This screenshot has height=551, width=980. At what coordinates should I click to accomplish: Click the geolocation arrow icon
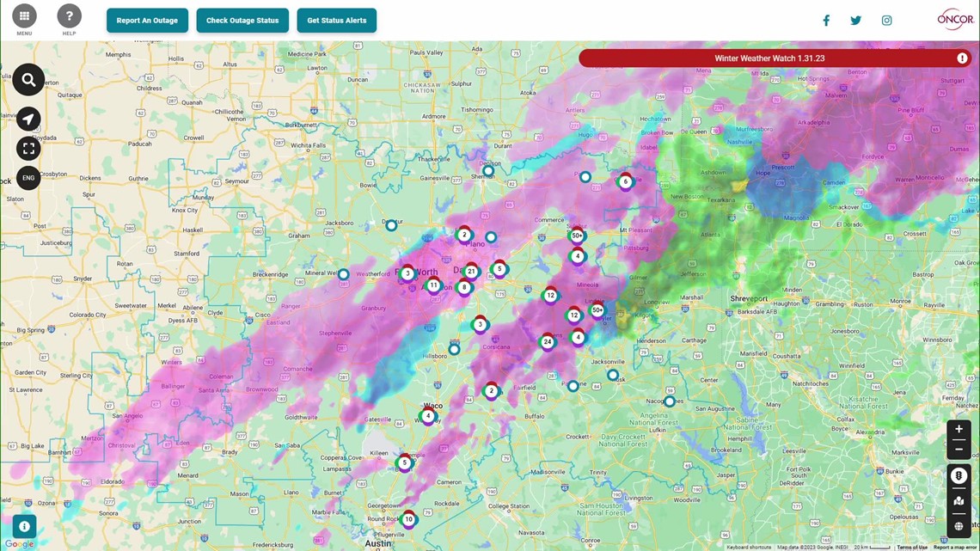coord(28,119)
